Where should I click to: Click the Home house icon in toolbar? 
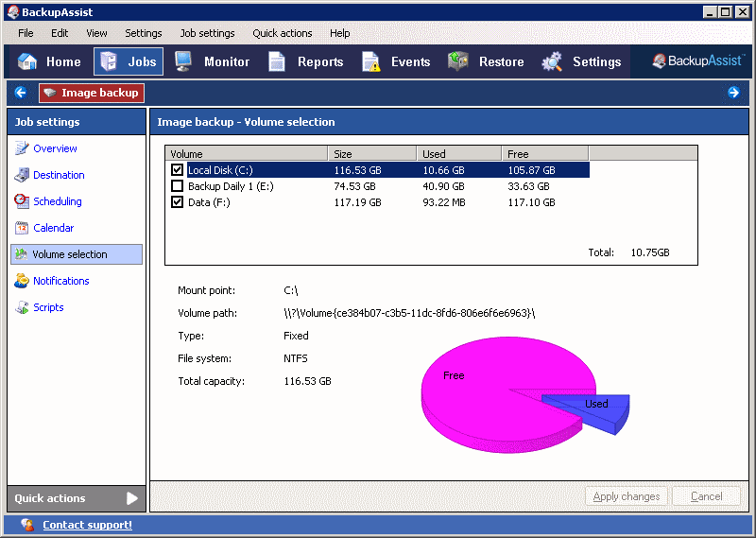click(x=27, y=61)
